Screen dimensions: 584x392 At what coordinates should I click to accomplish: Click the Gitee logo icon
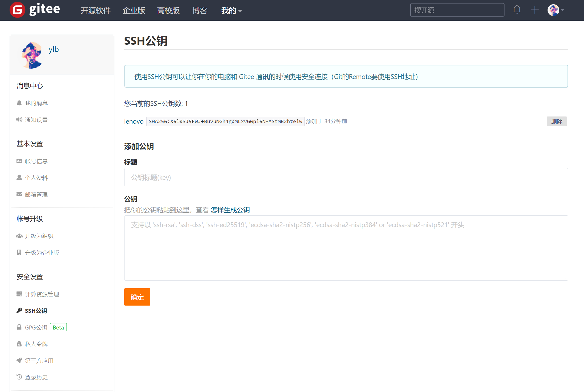[x=17, y=10]
